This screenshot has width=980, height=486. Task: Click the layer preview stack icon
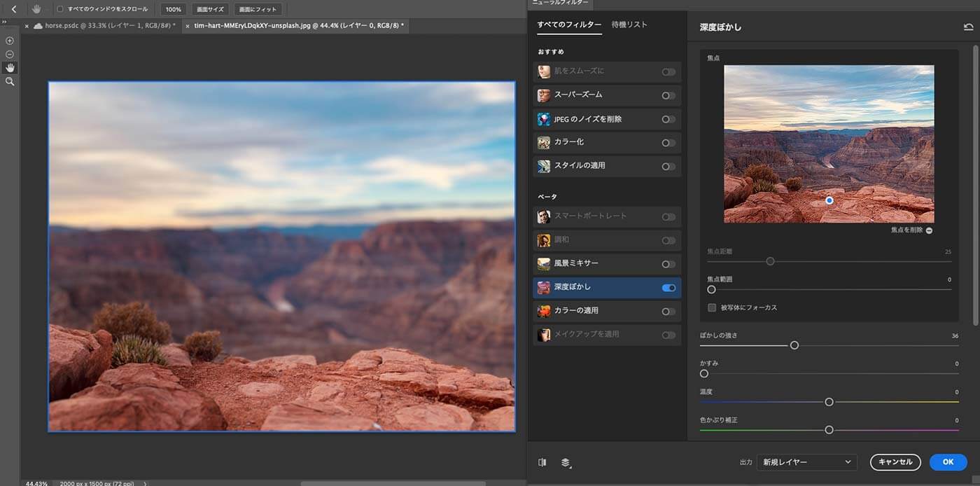(566, 462)
